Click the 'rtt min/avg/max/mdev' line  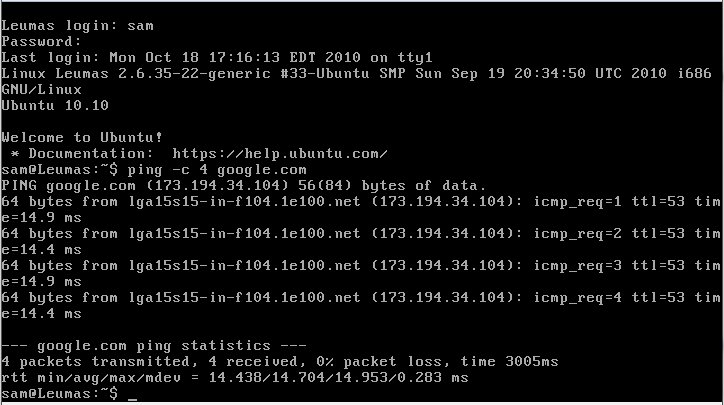click(235, 378)
